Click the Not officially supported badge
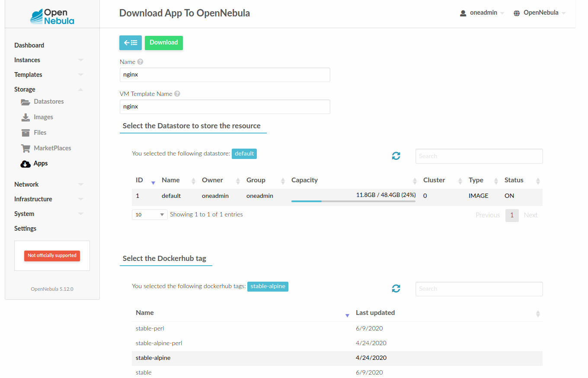 52,256
